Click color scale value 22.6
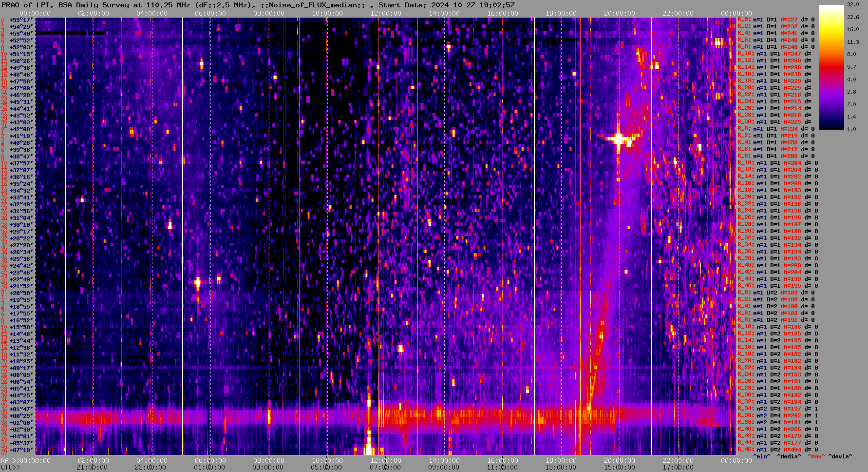Screen dimensions: 868x472 click(853, 17)
